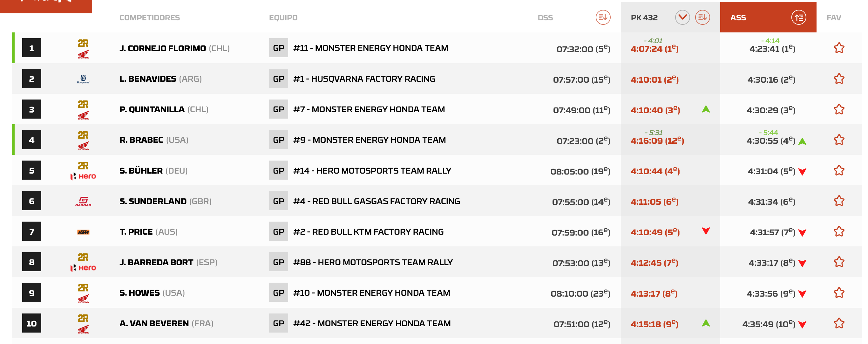
Task: Click Honda logo beside R. Brabec
Action: pyautogui.click(x=83, y=146)
